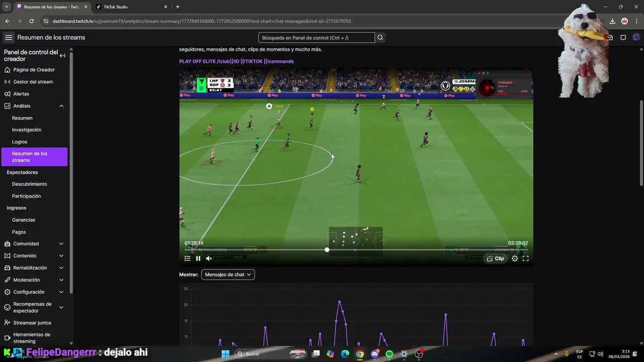This screenshot has height=362, width=644.
Task: Open Investigación analytics page
Action: point(27,130)
